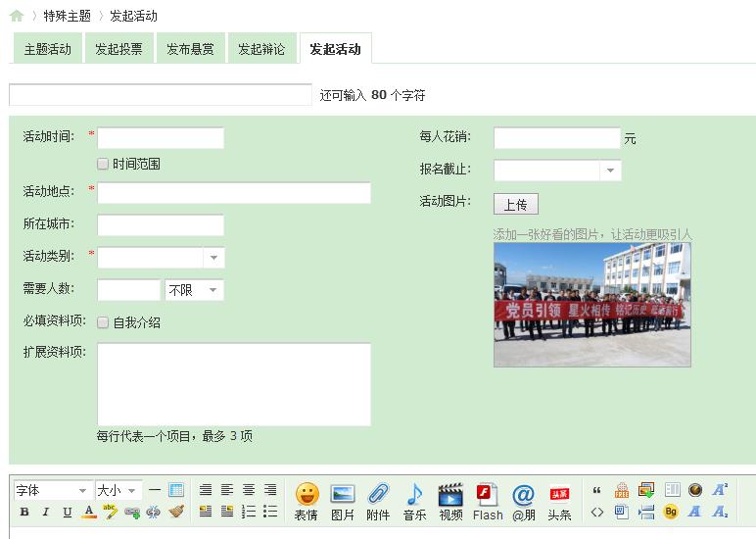Open the 字体 font dropdown
The height and width of the screenshot is (539, 756).
pyautogui.click(x=52, y=491)
